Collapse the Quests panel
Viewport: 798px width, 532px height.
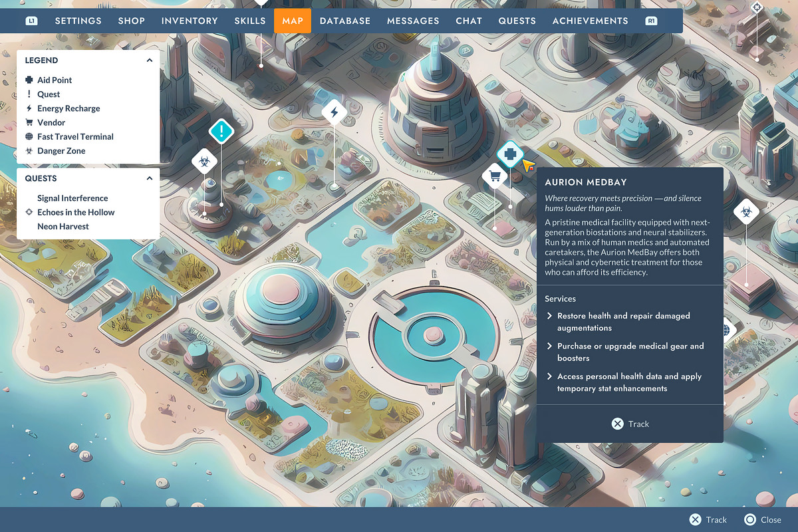[x=149, y=178]
